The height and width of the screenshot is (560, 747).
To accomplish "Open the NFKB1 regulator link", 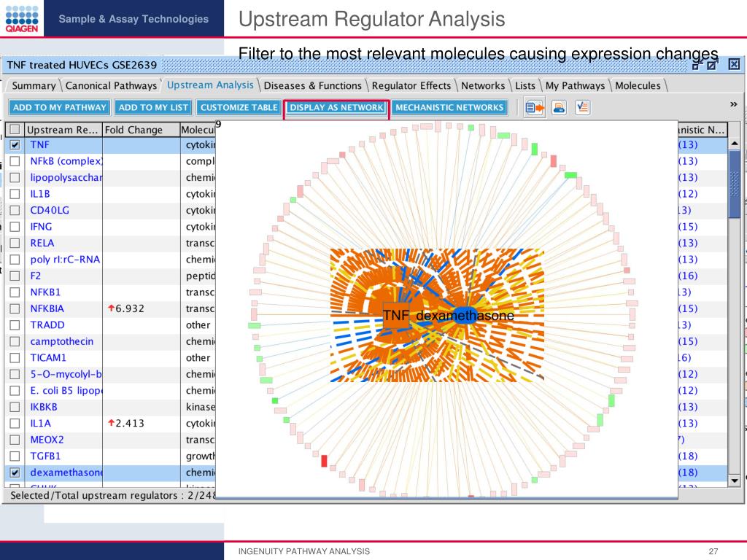I will coord(45,292).
